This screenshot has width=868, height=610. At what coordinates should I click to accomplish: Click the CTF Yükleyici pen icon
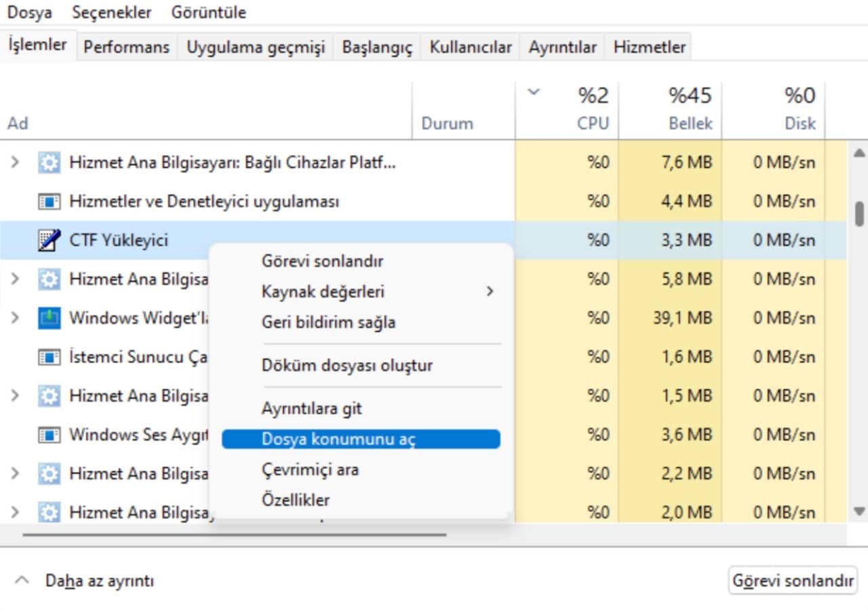[x=49, y=241]
